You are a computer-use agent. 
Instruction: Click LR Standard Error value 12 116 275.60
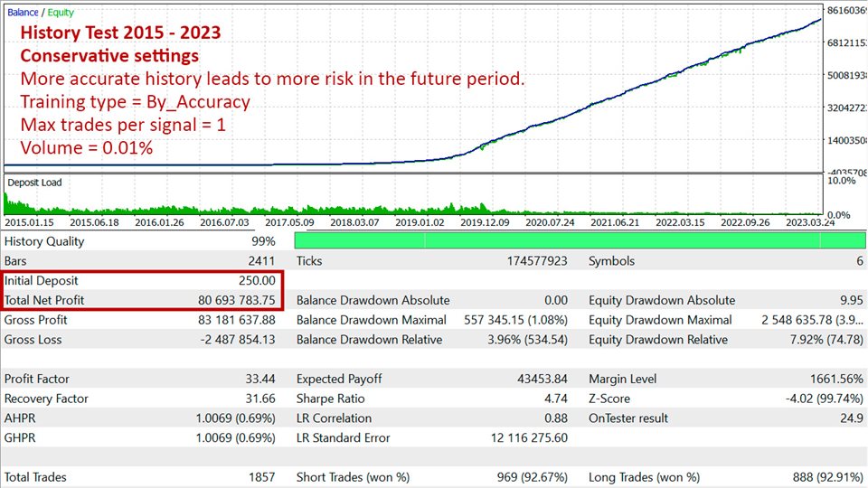tap(529, 437)
